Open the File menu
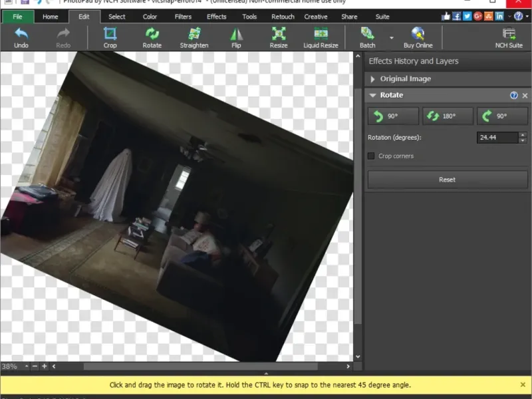 tap(18, 17)
